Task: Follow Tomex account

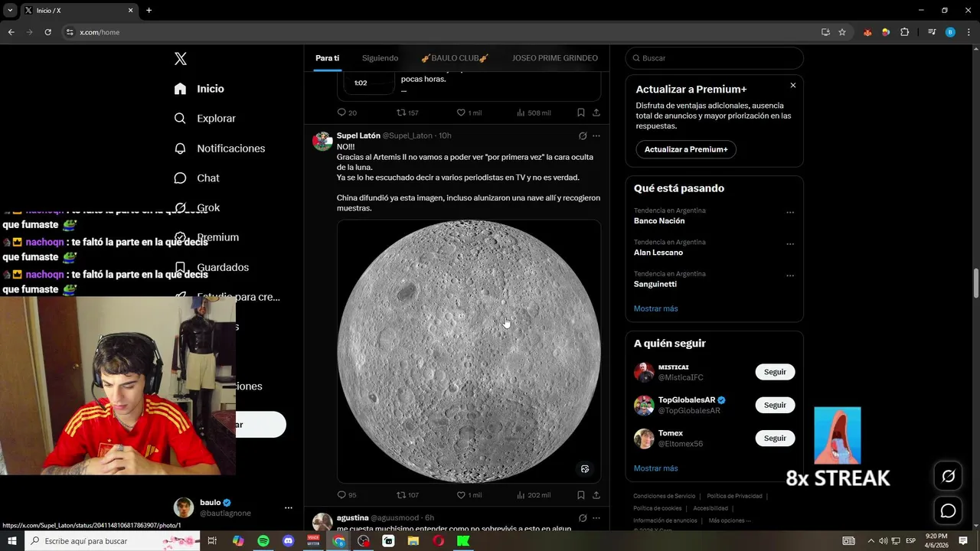Action: [x=775, y=438]
